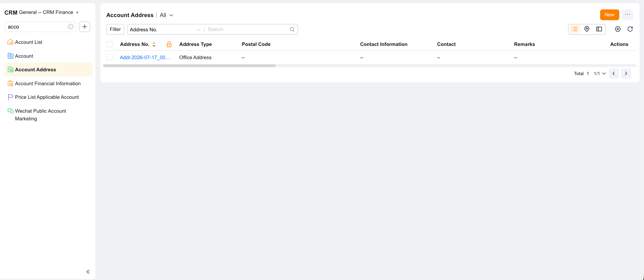644x280 pixels.
Task: Create a New account address
Action: (610, 15)
